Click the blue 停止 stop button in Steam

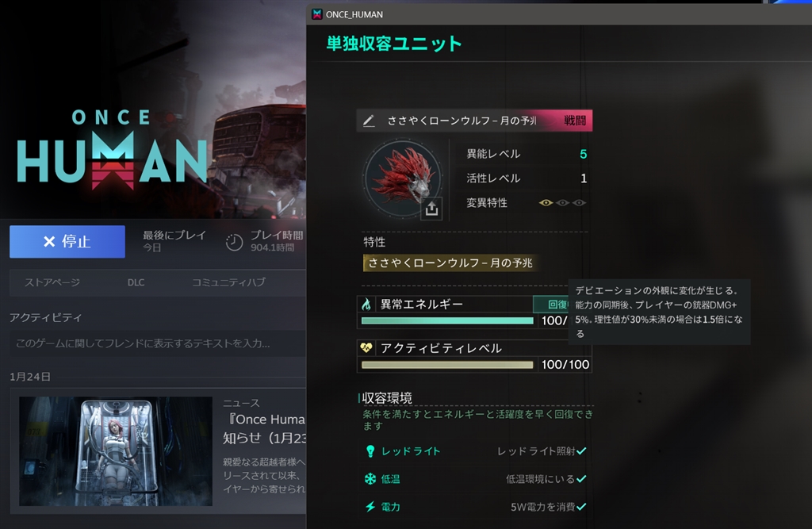tap(67, 241)
